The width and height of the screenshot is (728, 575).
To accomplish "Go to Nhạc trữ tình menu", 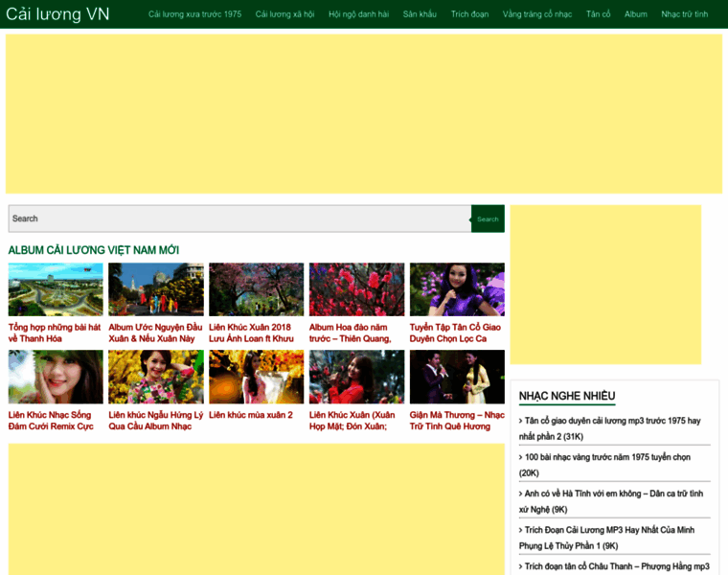I will pos(684,14).
